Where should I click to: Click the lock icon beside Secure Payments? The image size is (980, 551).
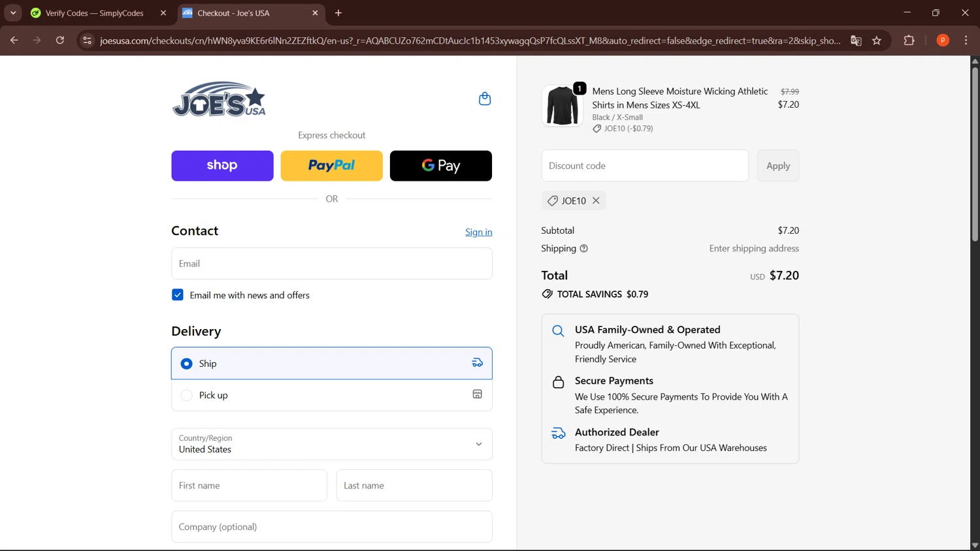[x=558, y=382]
